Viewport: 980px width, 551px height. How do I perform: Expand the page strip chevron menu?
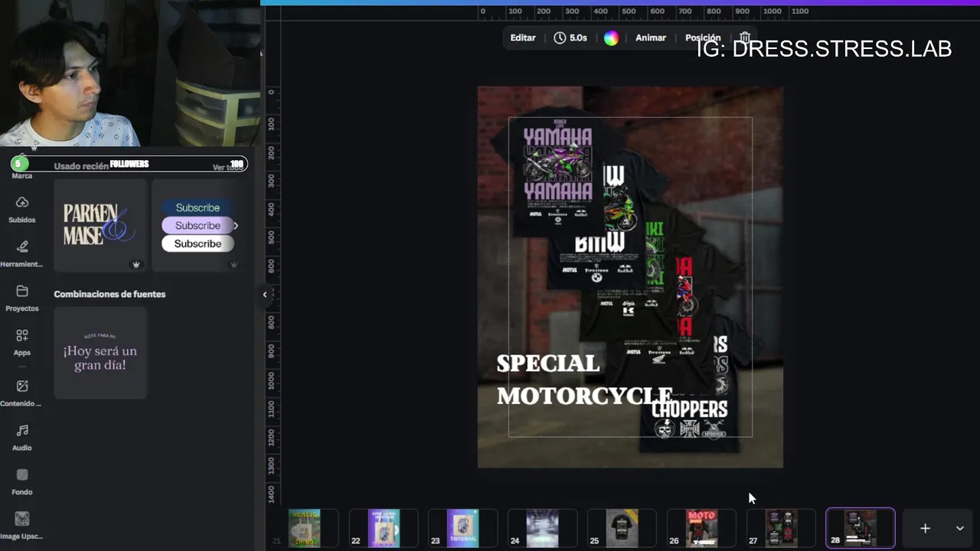point(959,528)
